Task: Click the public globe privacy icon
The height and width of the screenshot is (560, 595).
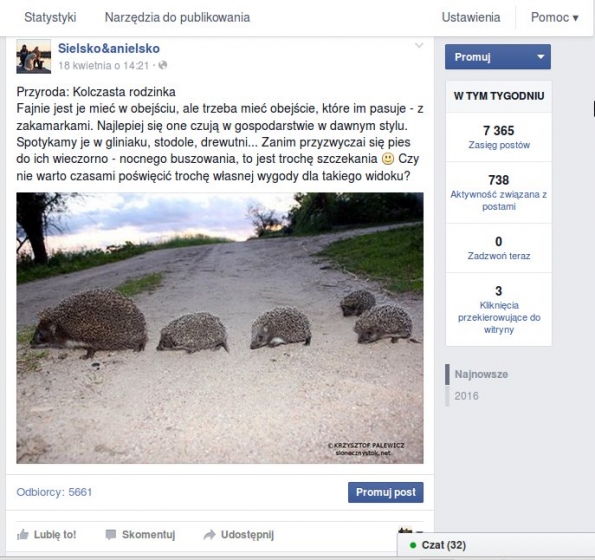Action: coord(163,65)
